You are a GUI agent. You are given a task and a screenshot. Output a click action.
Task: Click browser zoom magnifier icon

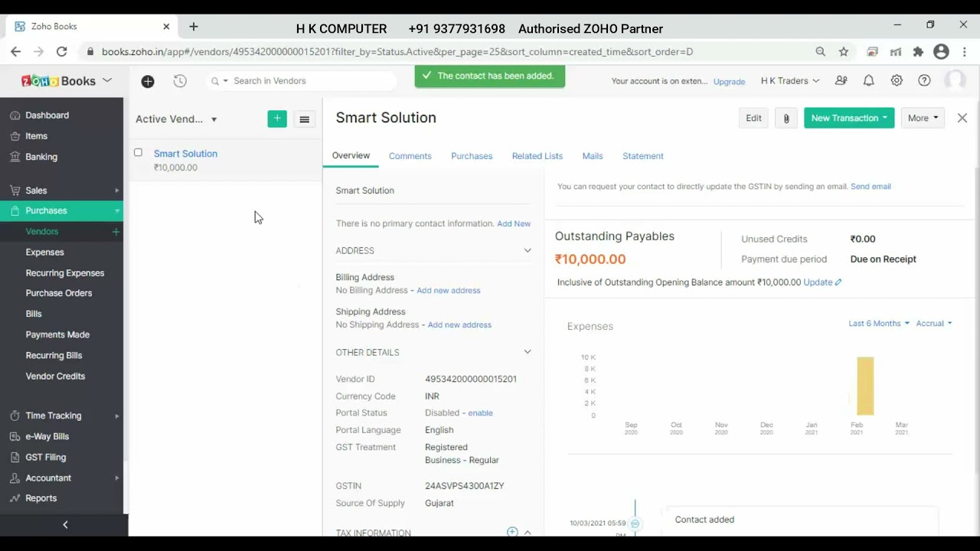tap(820, 51)
